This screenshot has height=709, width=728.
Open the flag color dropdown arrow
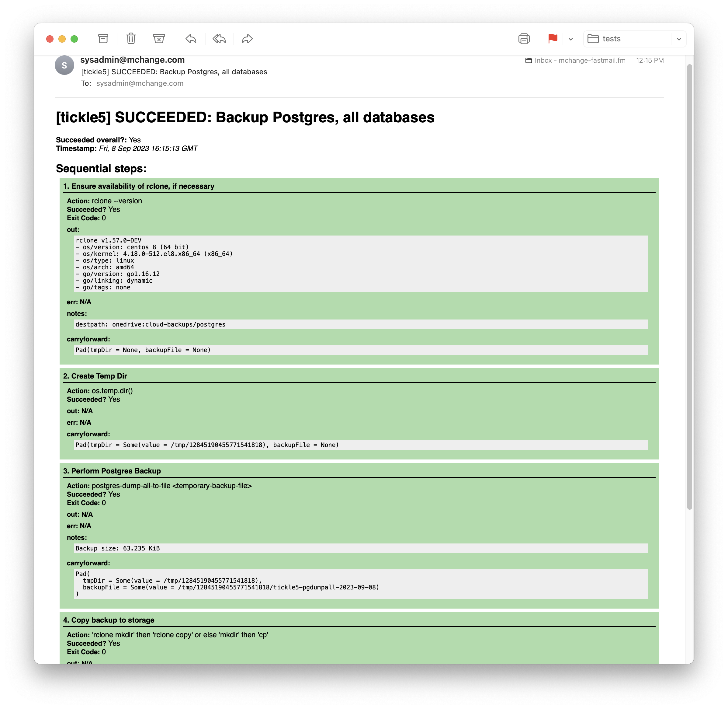[x=570, y=39]
